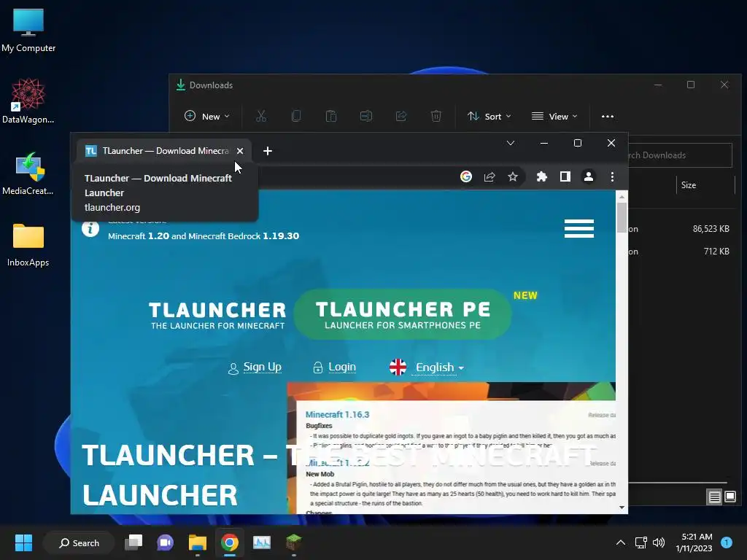Toggle Chrome side panel icon
Screen dimensions: 747x560
(x=565, y=176)
